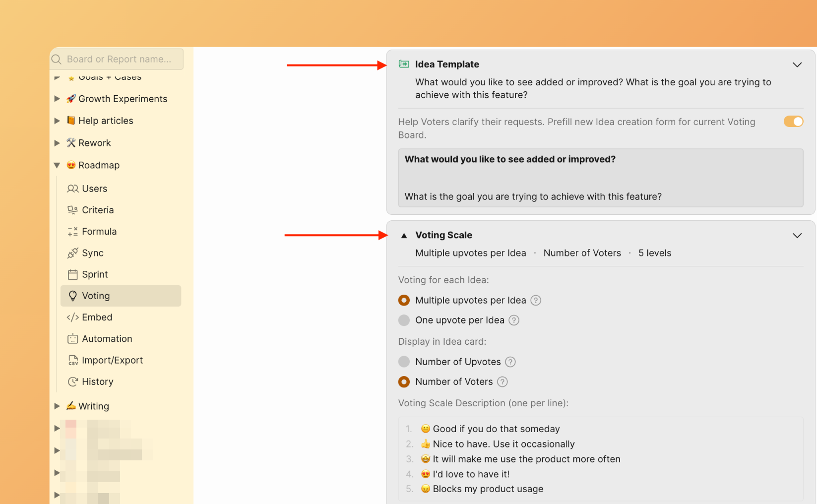Click the Embed code icon
Viewport: 817px width, 504px height.
pos(73,317)
